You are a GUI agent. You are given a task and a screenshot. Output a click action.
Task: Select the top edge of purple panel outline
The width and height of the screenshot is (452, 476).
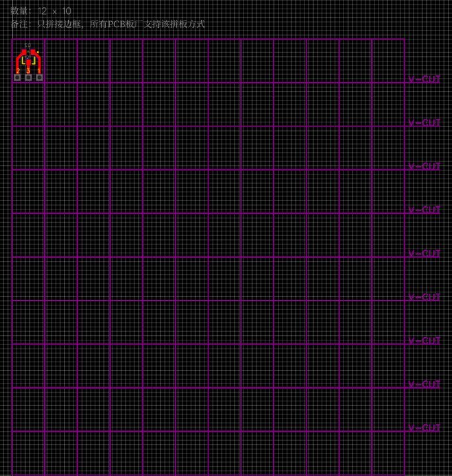(x=208, y=39)
